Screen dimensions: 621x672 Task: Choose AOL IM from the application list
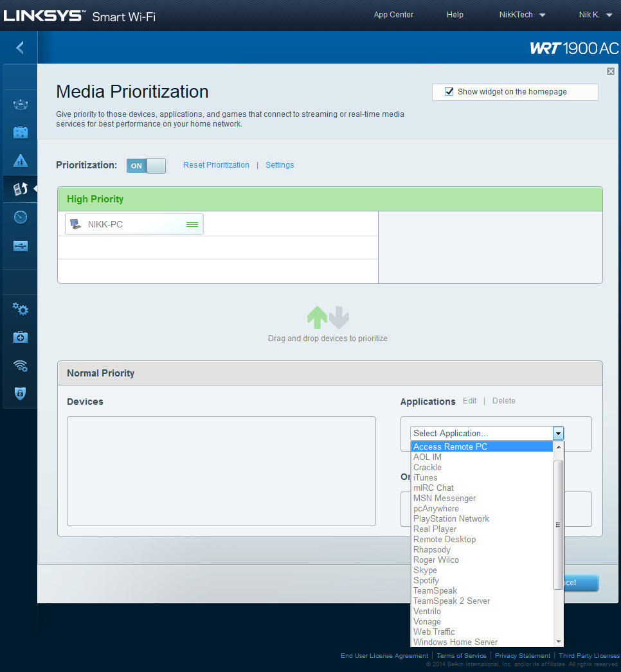pyautogui.click(x=482, y=457)
